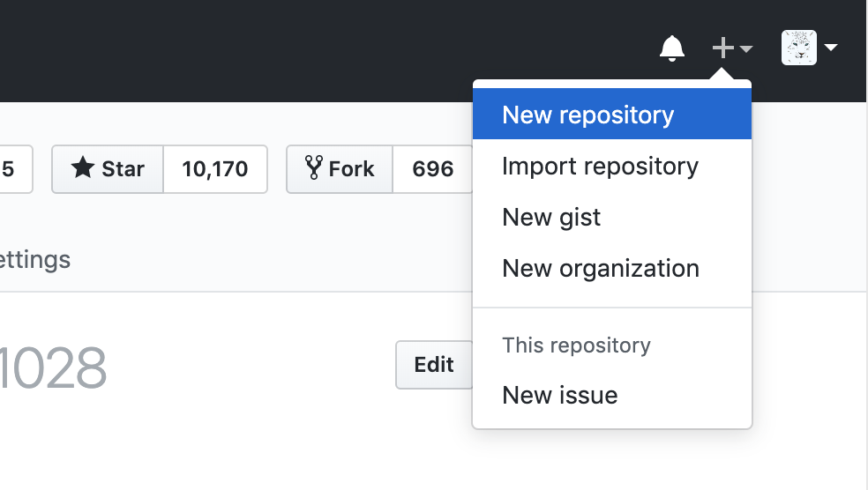The image size is (868, 490).
Task: Open the forks count 696
Action: pyautogui.click(x=432, y=169)
